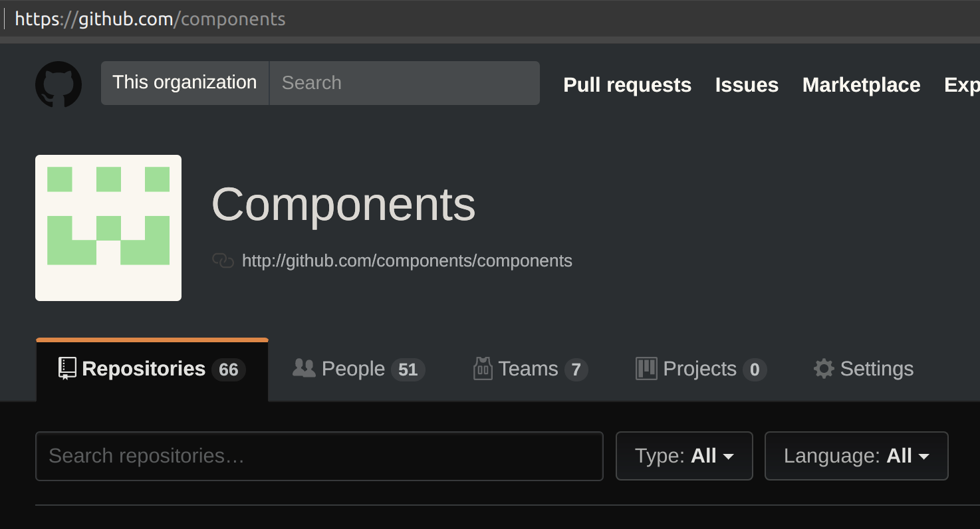The width and height of the screenshot is (980, 529).
Task: Select the Projects count badge 0
Action: pos(755,370)
